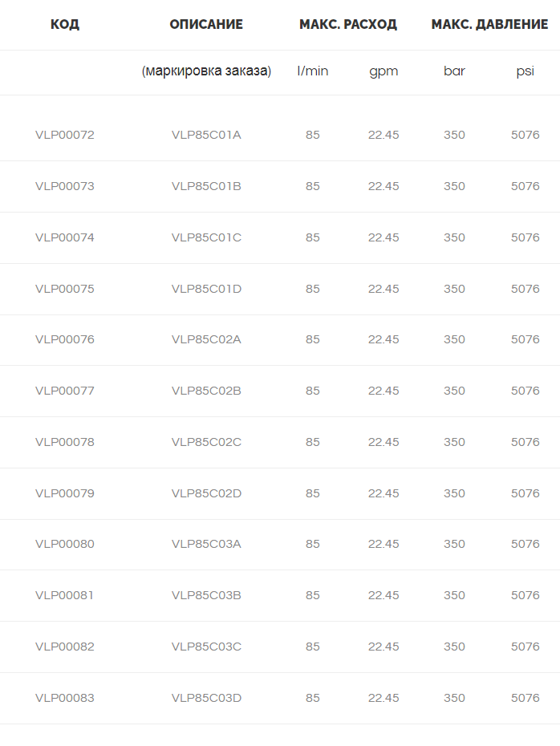The width and height of the screenshot is (560, 746).
Task: Click description VLP85C01C
Action: point(206,238)
